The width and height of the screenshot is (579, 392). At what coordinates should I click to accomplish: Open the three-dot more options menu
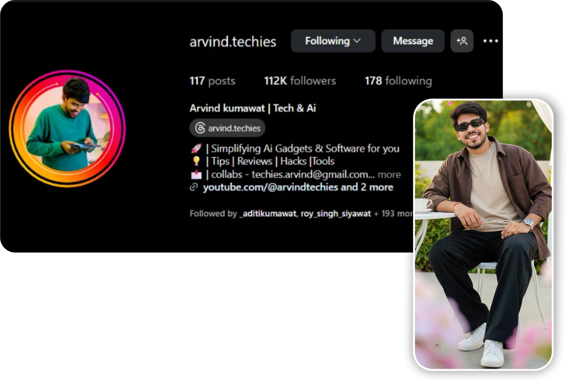pos(490,41)
